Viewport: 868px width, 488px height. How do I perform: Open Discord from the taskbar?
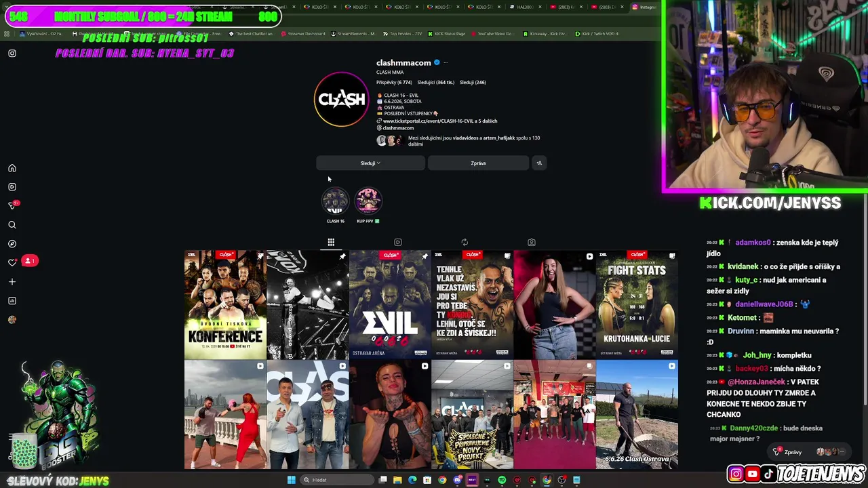click(458, 480)
